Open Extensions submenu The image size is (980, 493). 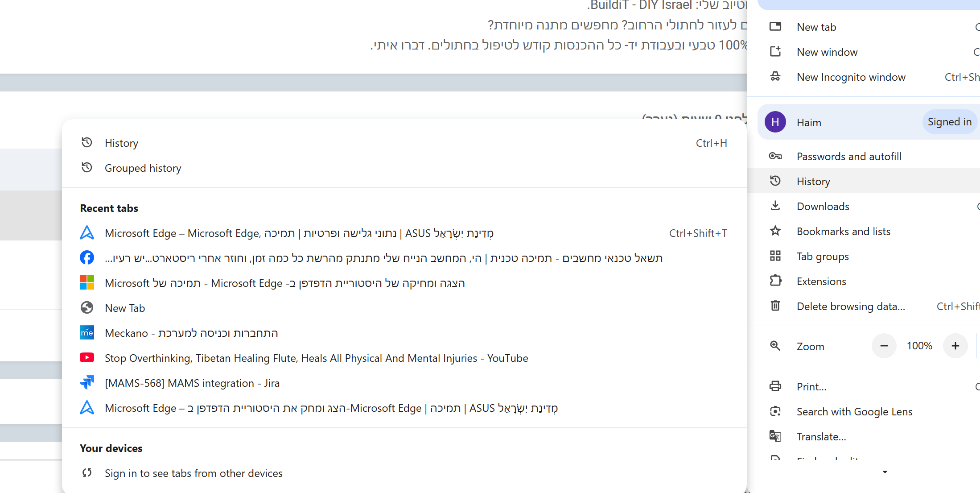coord(864,282)
